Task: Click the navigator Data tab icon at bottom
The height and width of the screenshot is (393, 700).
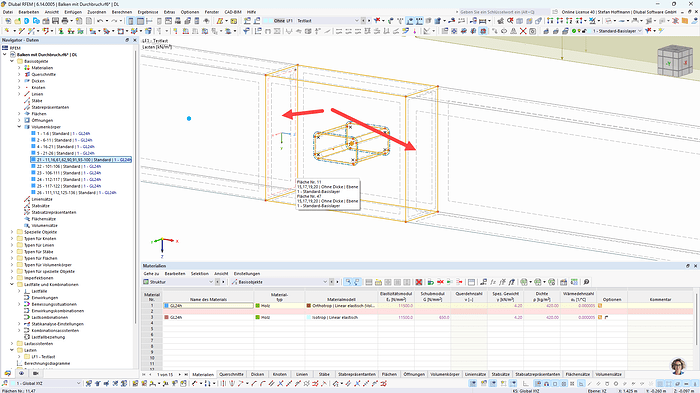Action: coord(8,373)
